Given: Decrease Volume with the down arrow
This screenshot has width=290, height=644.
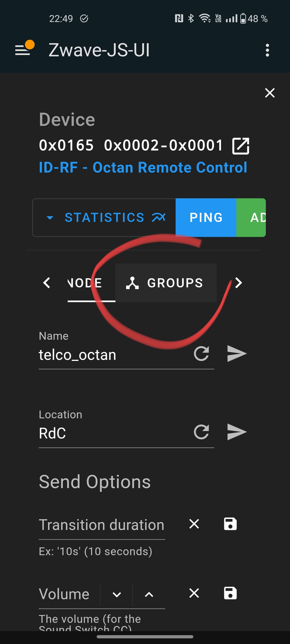Looking at the screenshot, I should pyautogui.click(x=117, y=595).
